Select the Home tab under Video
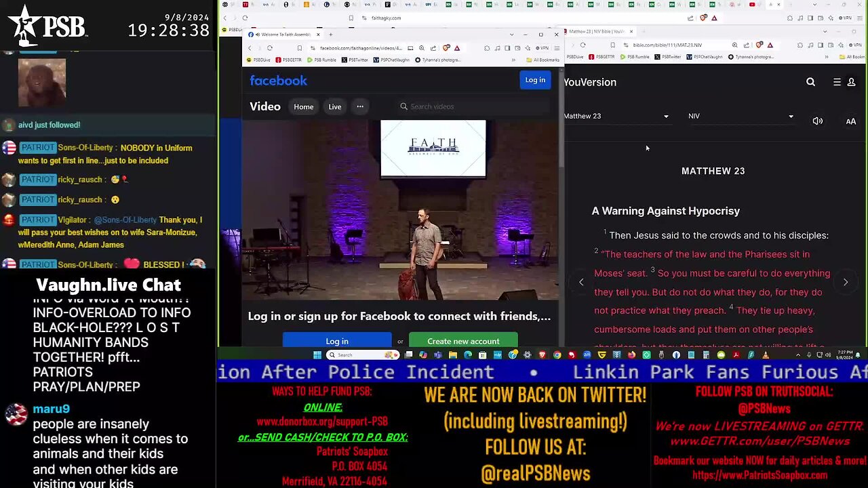The width and height of the screenshot is (868, 488). click(303, 106)
